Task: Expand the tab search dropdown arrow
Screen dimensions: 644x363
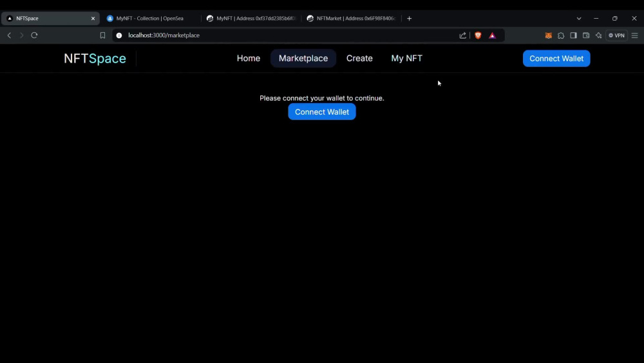Action: click(x=579, y=18)
